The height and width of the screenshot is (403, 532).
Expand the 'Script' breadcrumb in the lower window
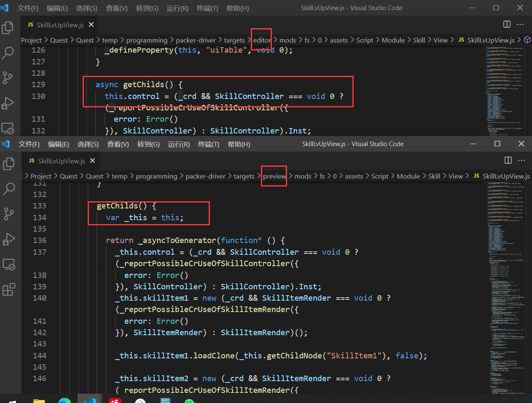(380, 176)
